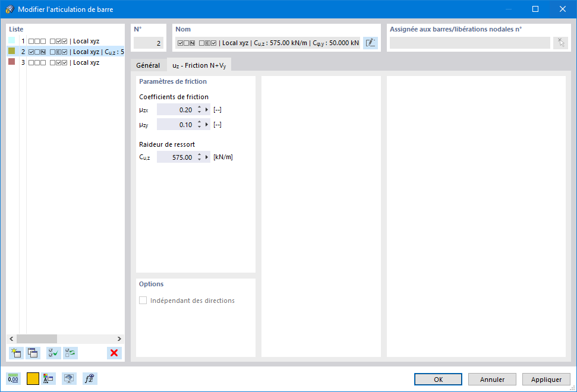Click light blue color swatch of hinge 1
The width and height of the screenshot is (577, 392).
[x=12, y=40]
